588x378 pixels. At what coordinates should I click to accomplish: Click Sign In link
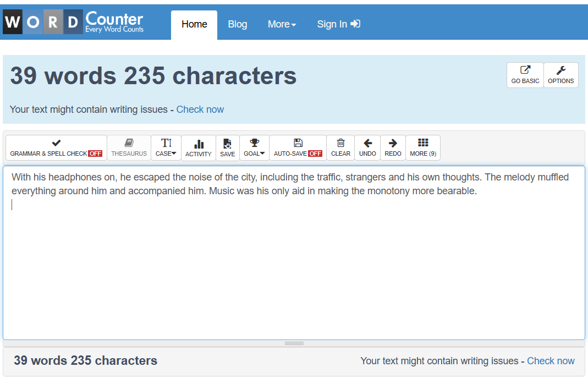(x=339, y=24)
